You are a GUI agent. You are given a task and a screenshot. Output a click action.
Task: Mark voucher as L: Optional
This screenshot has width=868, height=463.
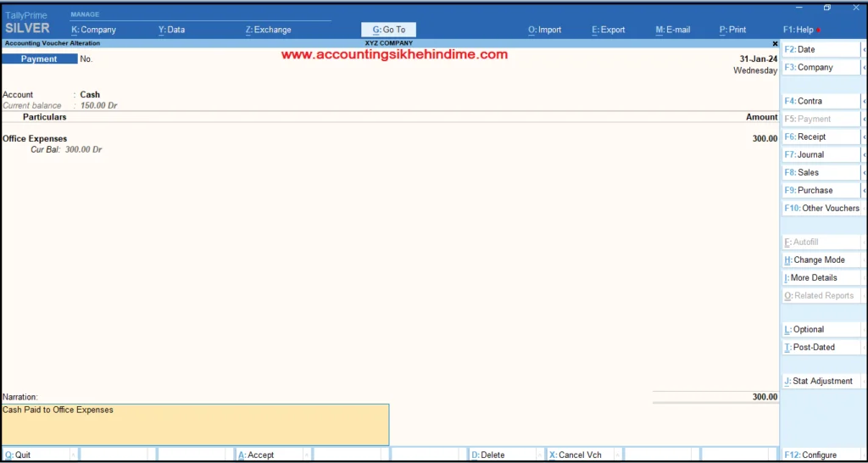point(821,329)
